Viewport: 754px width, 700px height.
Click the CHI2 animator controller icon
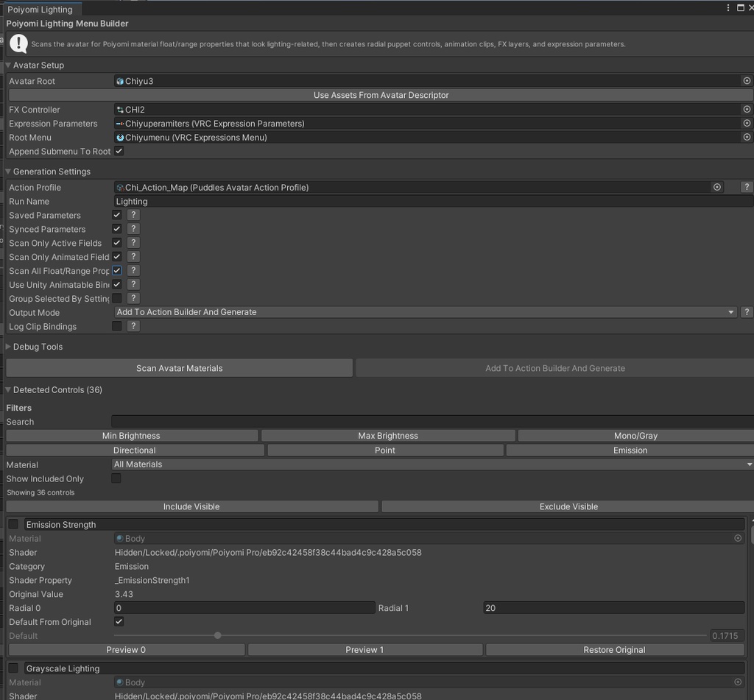click(120, 110)
